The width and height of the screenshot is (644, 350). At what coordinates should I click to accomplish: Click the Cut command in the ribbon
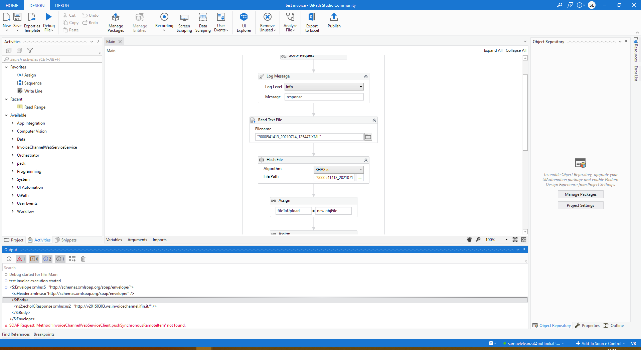(x=69, y=15)
